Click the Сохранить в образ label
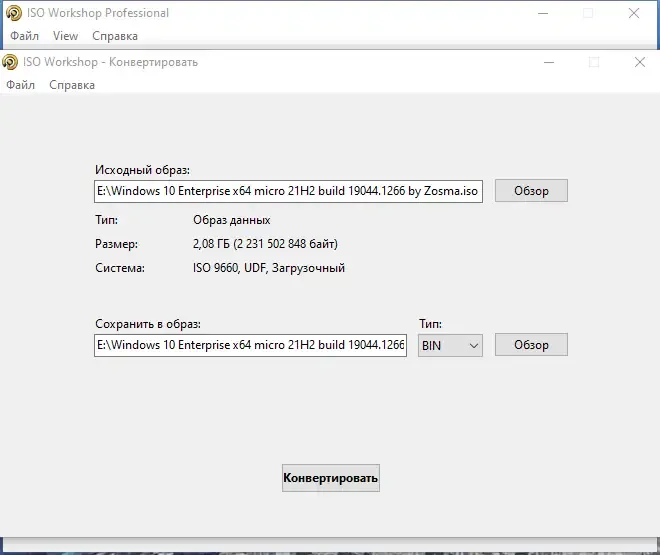The height and width of the screenshot is (555, 660). pos(148,324)
